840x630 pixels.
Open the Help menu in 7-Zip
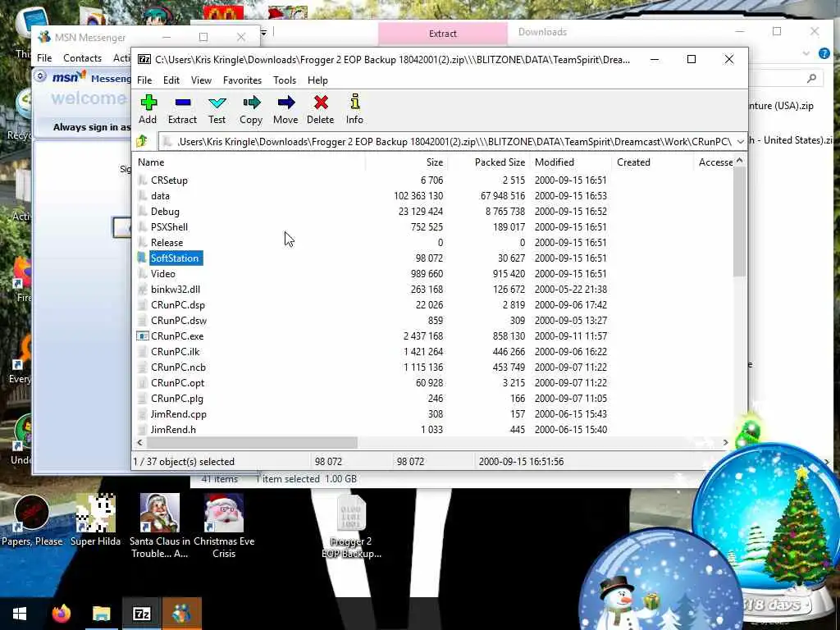point(317,80)
